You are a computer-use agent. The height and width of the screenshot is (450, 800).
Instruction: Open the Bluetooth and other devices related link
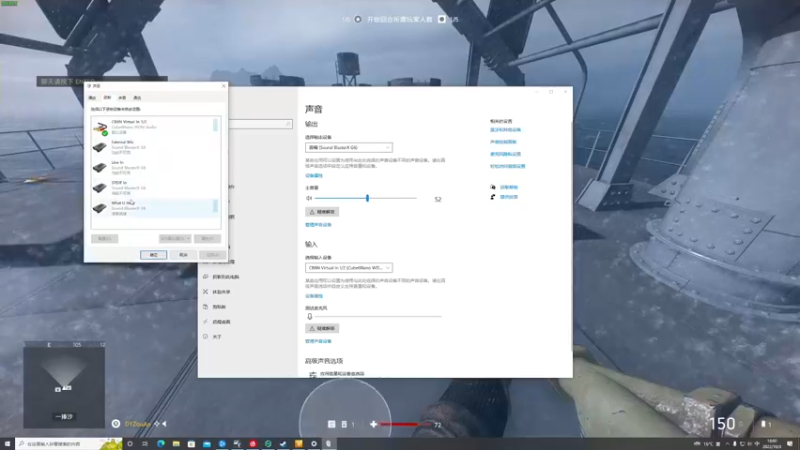(x=506, y=130)
